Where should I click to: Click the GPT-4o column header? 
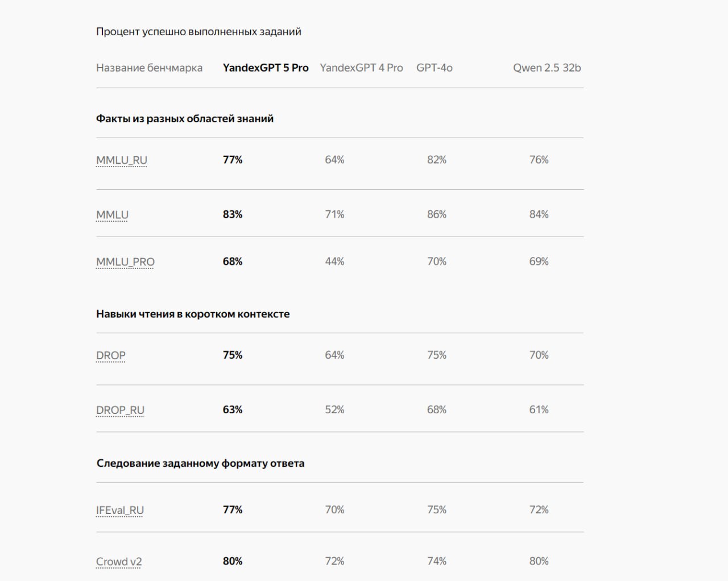click(x=435, y=68)
